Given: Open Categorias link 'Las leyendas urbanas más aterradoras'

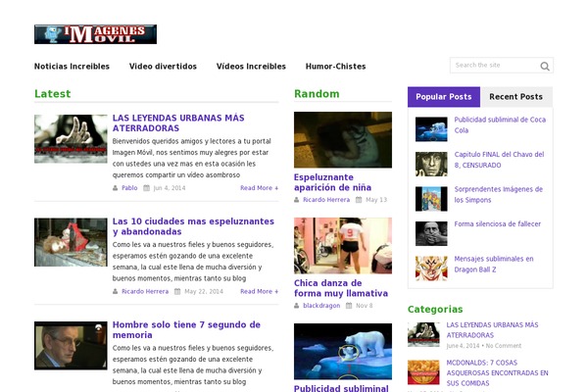Looking at the screenshot, I should click(492, 330).
